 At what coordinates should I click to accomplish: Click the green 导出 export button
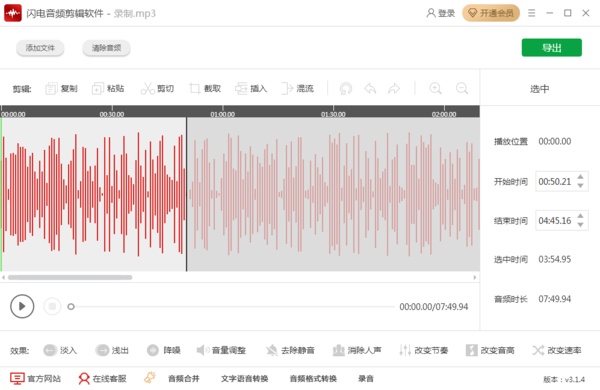(551, 47)
